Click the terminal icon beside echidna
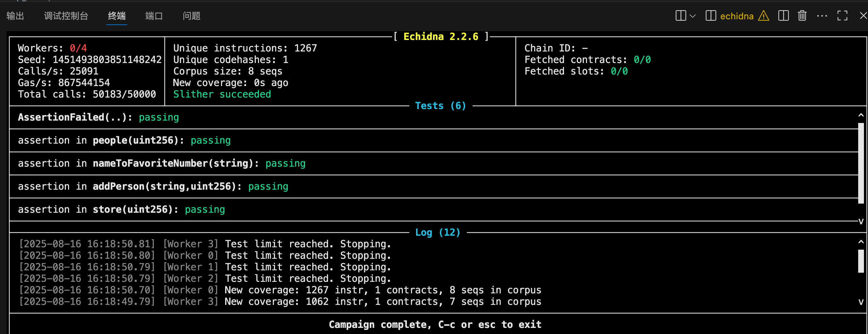Screen dimensions: 868x334 tap(711, 16)
